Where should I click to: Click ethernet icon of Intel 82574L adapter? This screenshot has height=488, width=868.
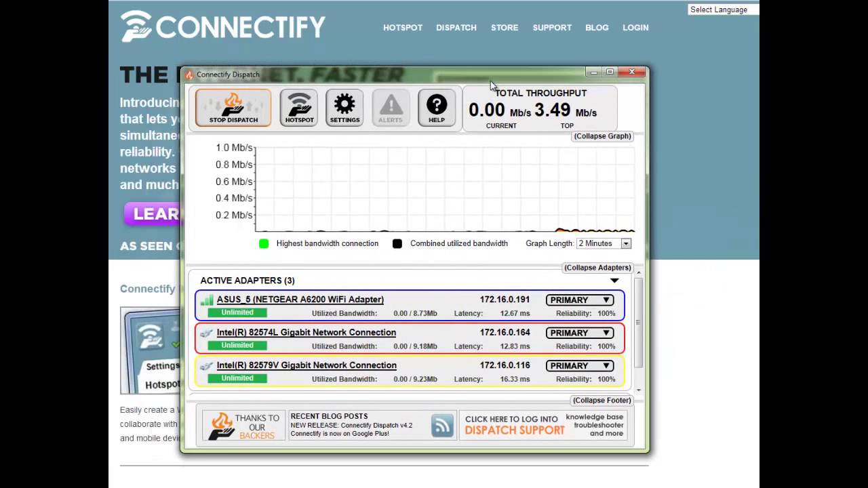207,333
